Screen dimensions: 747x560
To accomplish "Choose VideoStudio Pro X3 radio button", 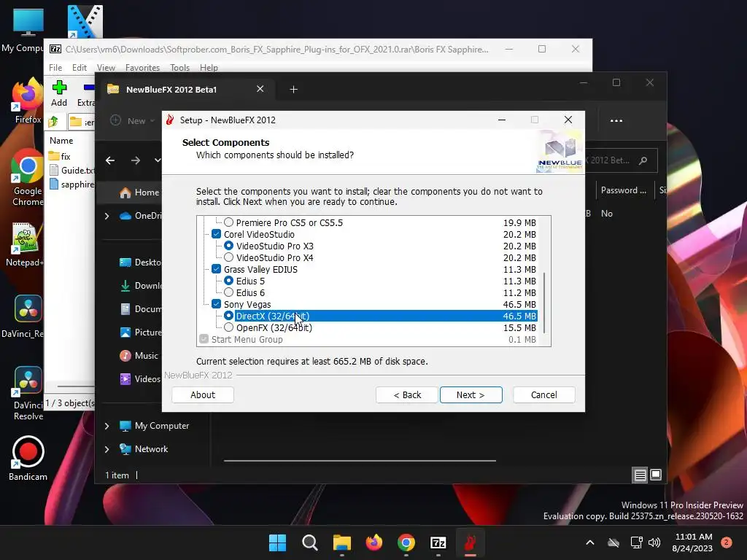I will point(228,246).
